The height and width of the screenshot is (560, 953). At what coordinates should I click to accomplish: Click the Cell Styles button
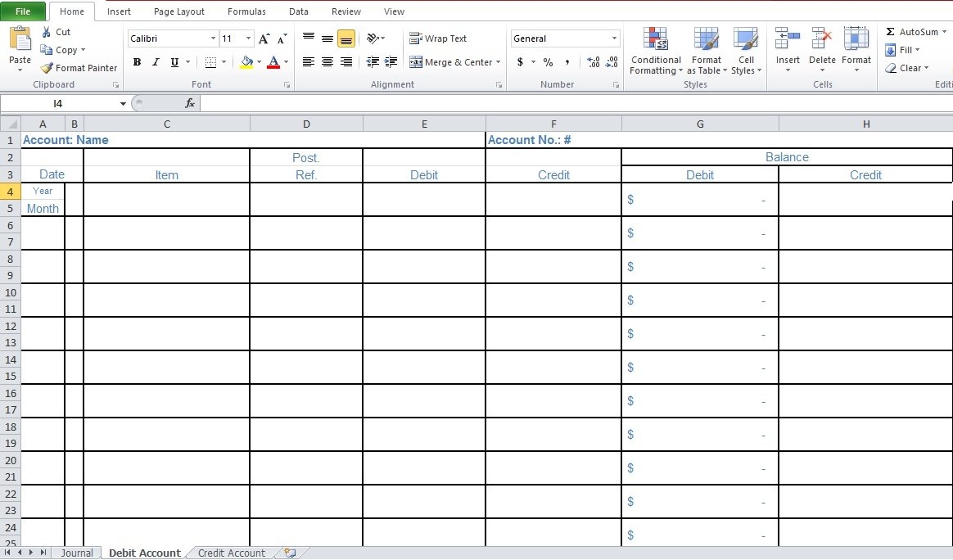[746, 51]
